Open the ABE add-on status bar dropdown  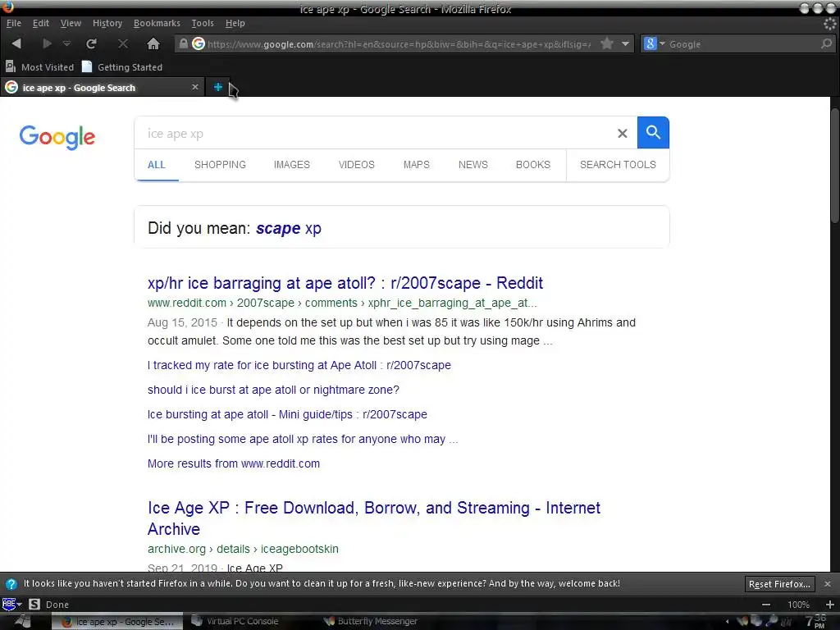tap(11, 605)
